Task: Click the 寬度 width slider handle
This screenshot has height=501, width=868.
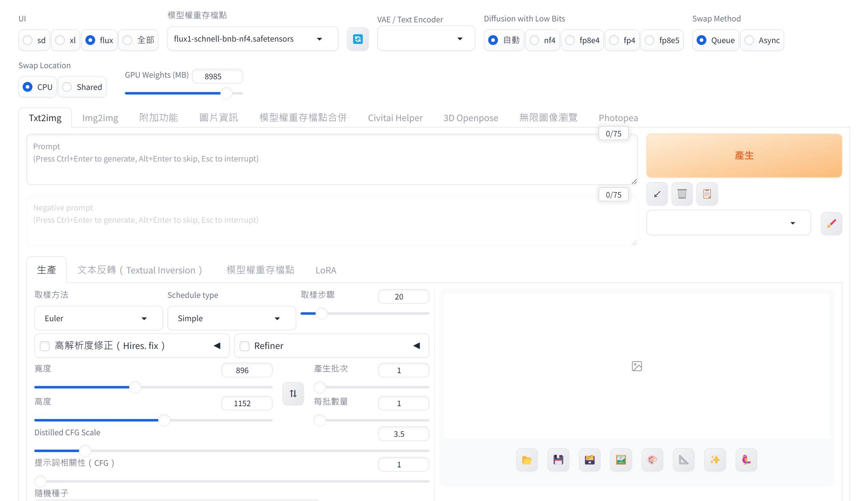Action: pyautogui.click(x=135, y=387)
